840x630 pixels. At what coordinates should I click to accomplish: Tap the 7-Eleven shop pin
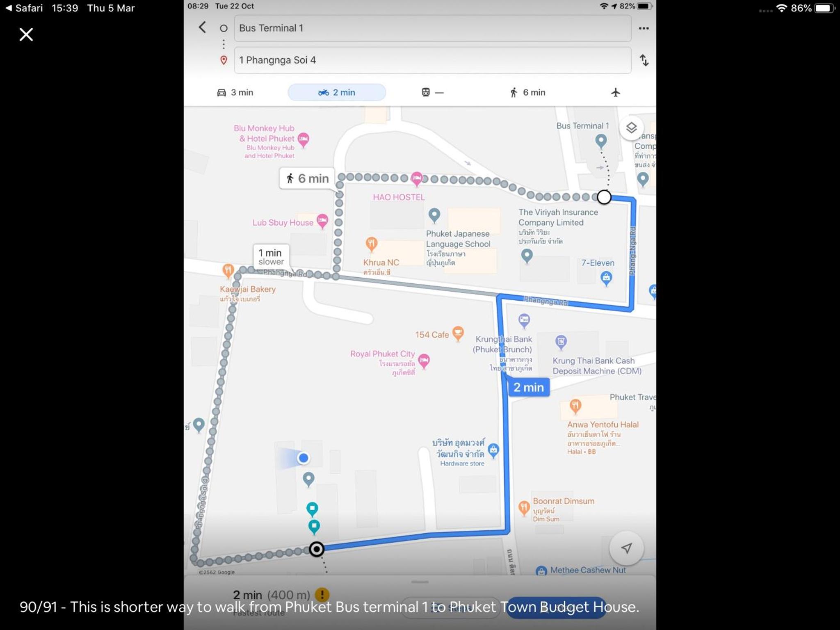pyautogui.click(x=606, y=278)
